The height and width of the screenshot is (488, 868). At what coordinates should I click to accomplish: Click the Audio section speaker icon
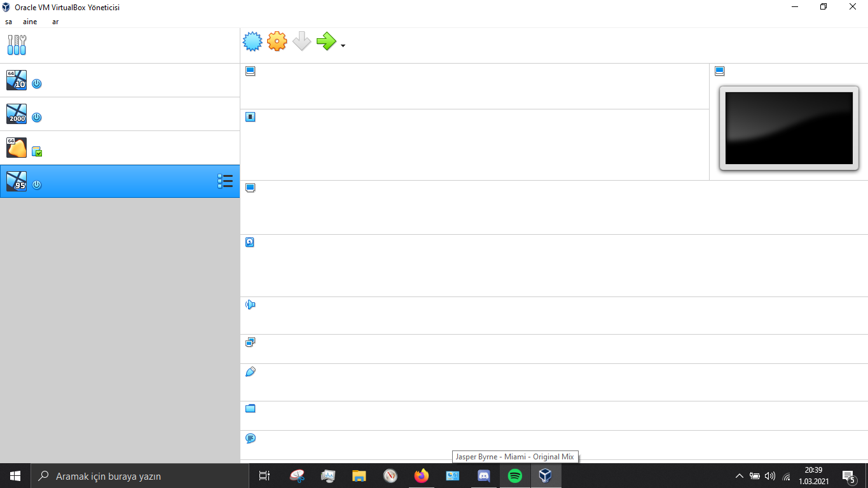tap(251, 305)
